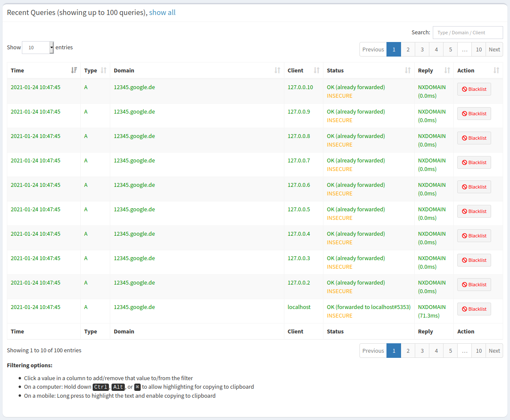Jump to page 10 of queries

coord(479,49)
